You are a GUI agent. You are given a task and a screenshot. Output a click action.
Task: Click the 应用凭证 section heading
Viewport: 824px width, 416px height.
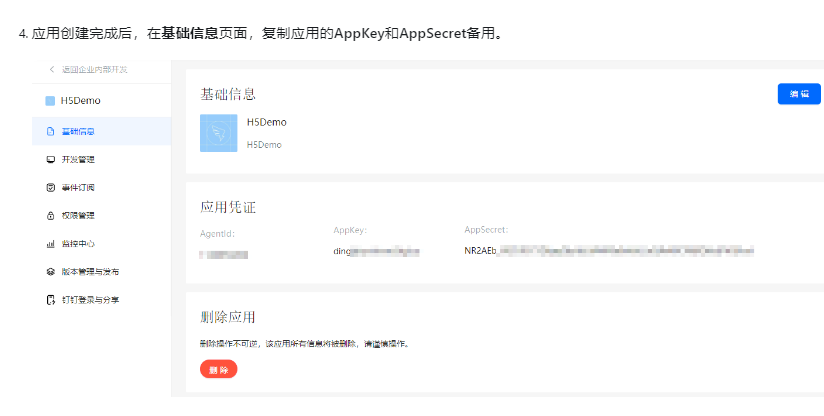pos(228,207)
